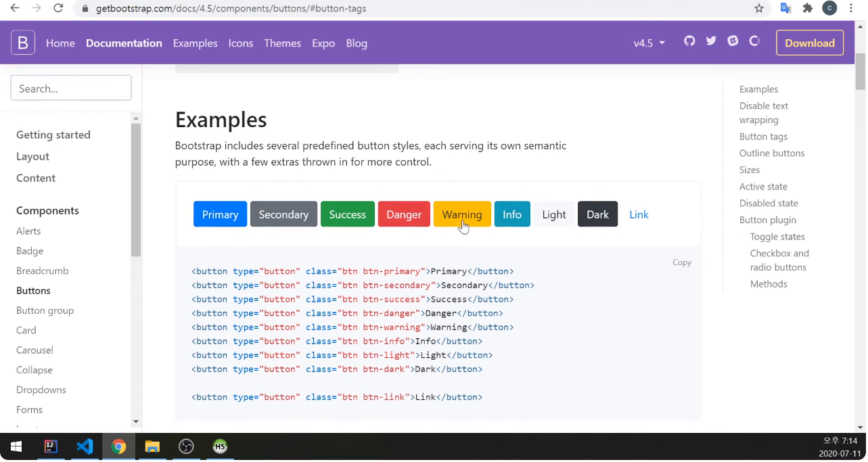Switch to Chrome in the taskbar
Image resolution: width=868 pixels, height=462 pixels.
[118, 446]
